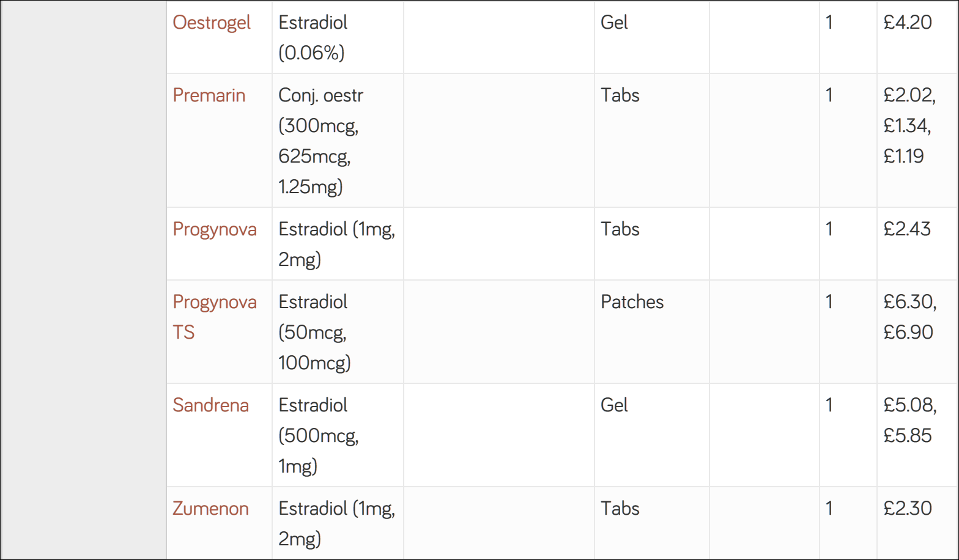Viewport: 959px width, 560px height.
Task: Click the Conj. oestr ingredient cell
Action: (338, 141)
